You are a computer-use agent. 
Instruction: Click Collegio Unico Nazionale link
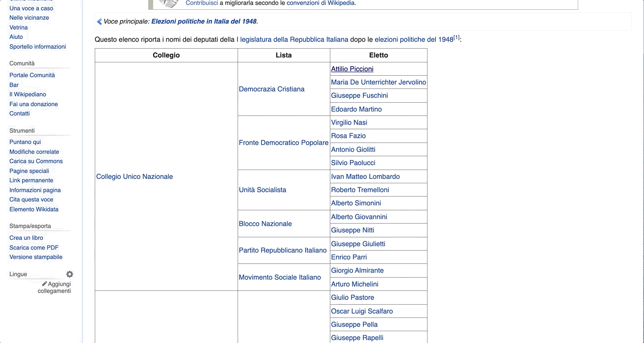point(134,176)
